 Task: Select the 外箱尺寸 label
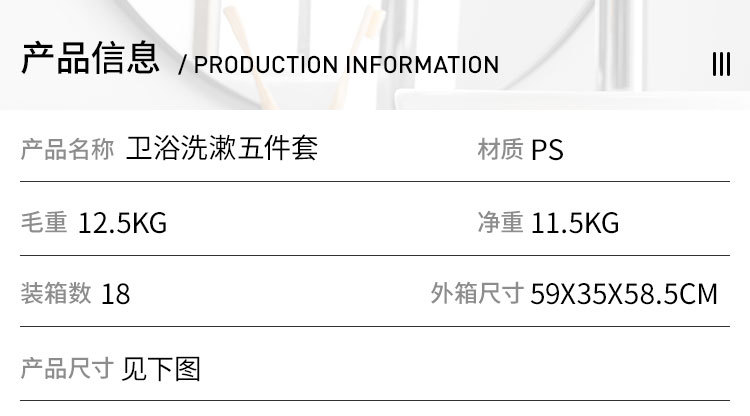(477, 293)
